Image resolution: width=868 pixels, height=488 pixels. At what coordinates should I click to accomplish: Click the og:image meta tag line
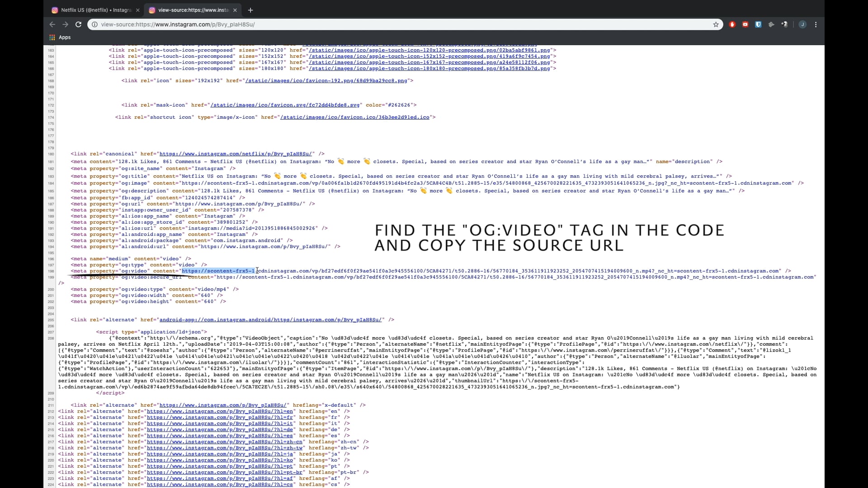[437, 183]
